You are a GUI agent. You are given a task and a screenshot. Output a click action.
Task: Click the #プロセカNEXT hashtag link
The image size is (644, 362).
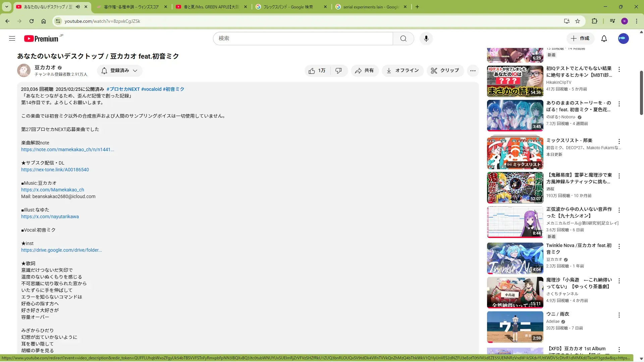click(x=123, y=89)
